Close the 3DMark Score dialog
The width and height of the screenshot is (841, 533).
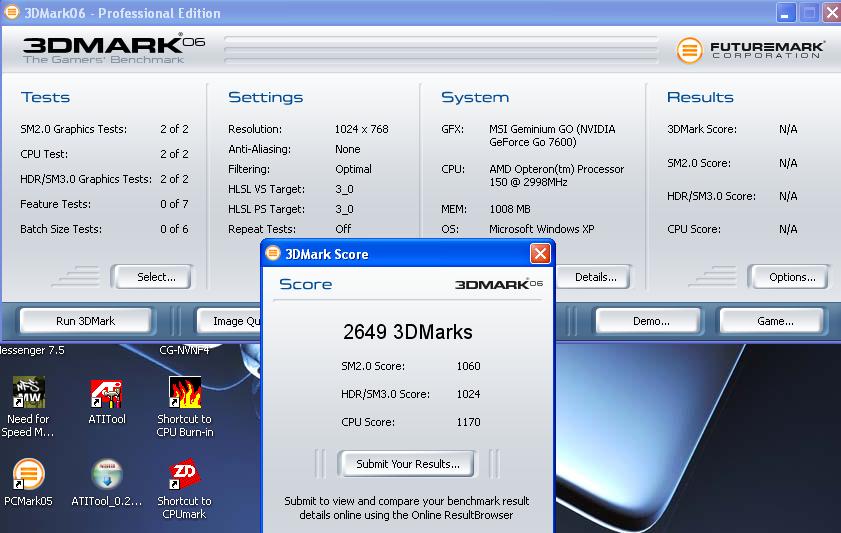[x=540, y=253]
